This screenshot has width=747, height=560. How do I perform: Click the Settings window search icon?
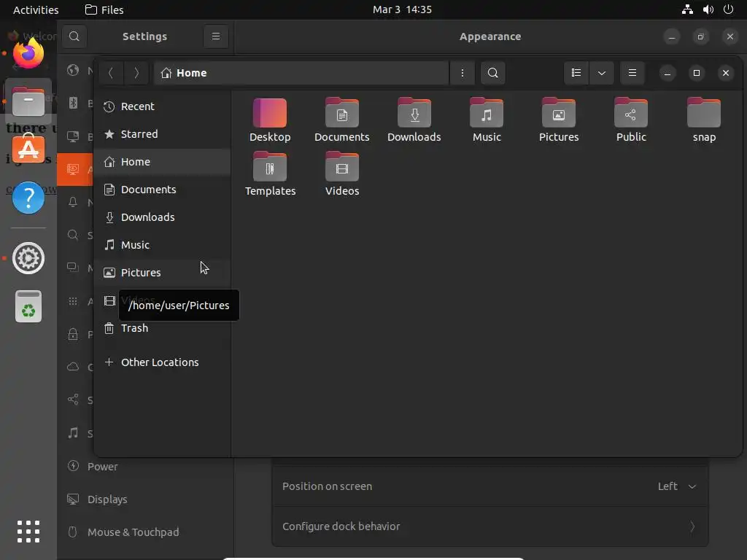tap(74, 36)
